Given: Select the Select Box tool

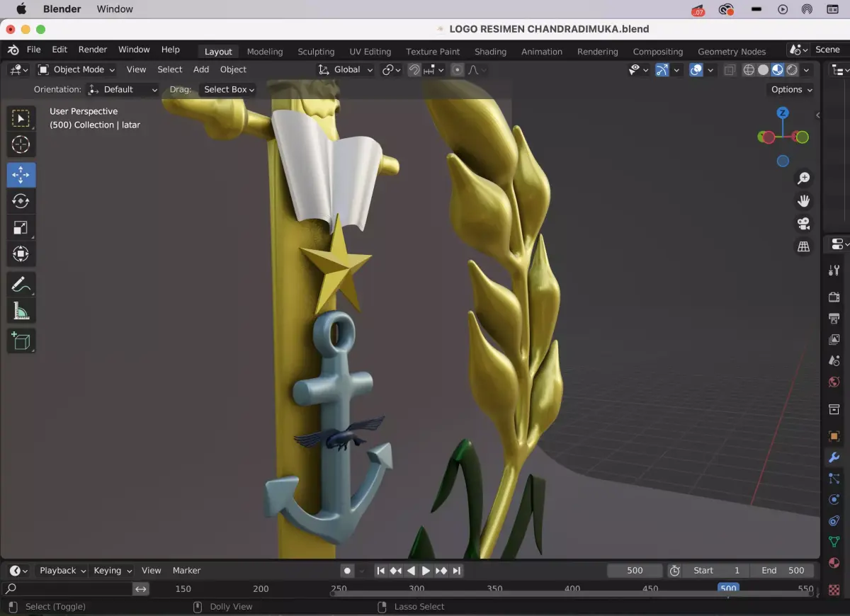Looking at the screenshot, I should [x=21, y=118].
